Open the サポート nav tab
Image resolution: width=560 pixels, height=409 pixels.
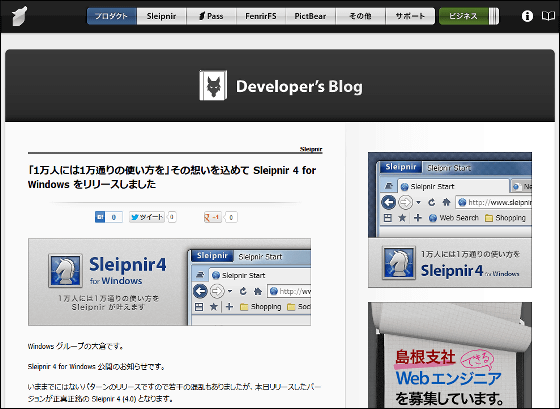pos(410,16)
